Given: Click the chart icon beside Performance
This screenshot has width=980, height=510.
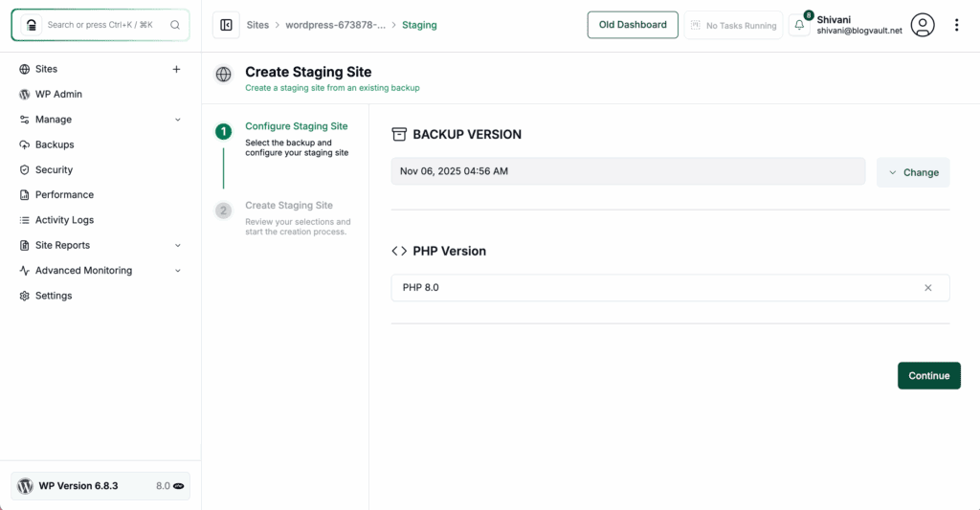Looking at the screenshot, I should (24, 195).
